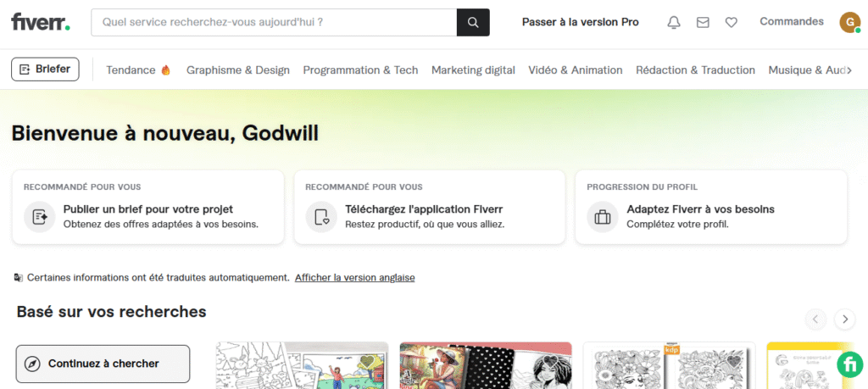Click the 'Basé sur vos recherches' heading
This screenshot has height=389, width=868.
111,312
